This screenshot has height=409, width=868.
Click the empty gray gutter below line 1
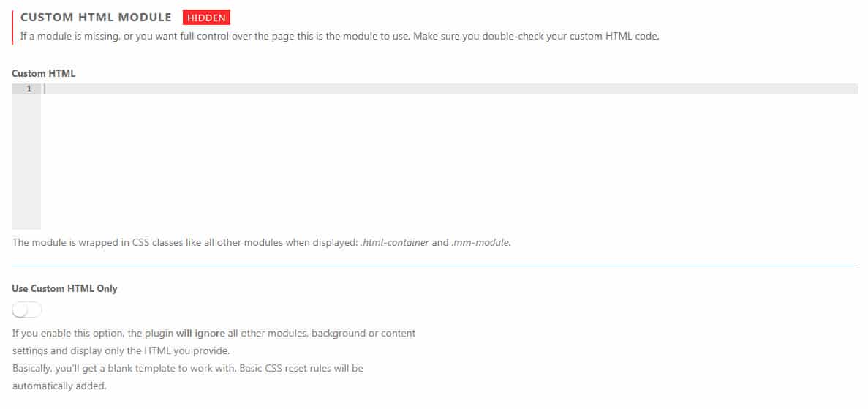click(x=26, y=161)
